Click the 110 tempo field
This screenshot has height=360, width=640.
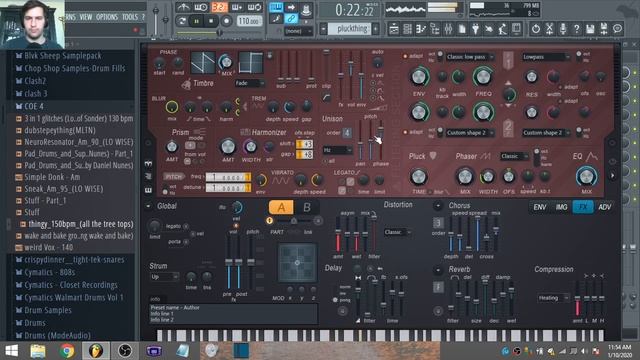pyautogui.click(x=249, y=21)
